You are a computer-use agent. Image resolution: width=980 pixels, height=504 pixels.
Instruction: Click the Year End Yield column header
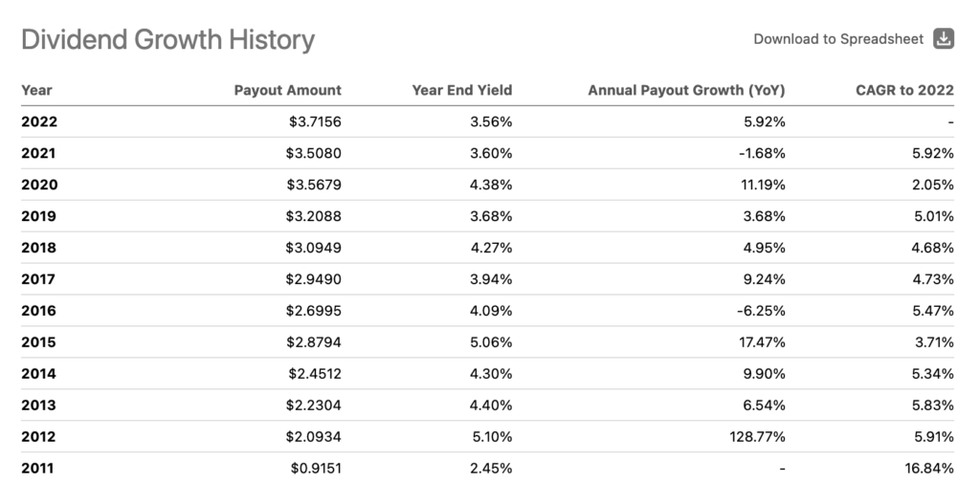click(x=462, y=91)
